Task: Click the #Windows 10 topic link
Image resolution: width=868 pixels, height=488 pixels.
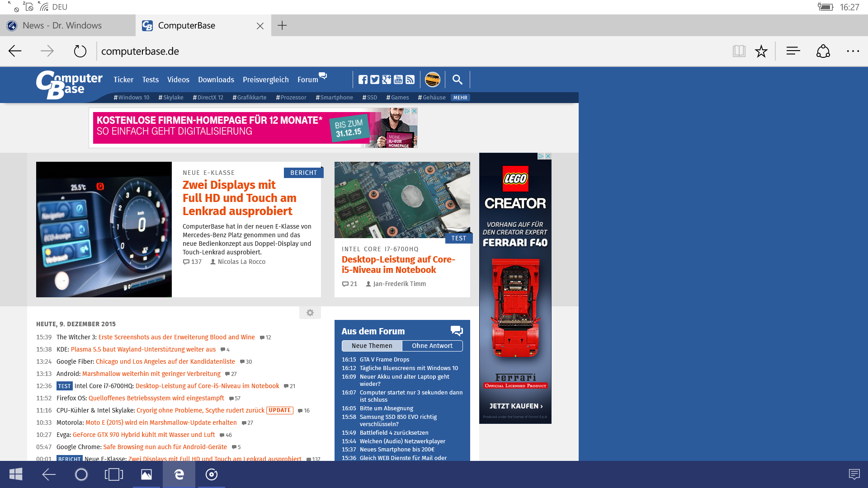Action: 132,98
